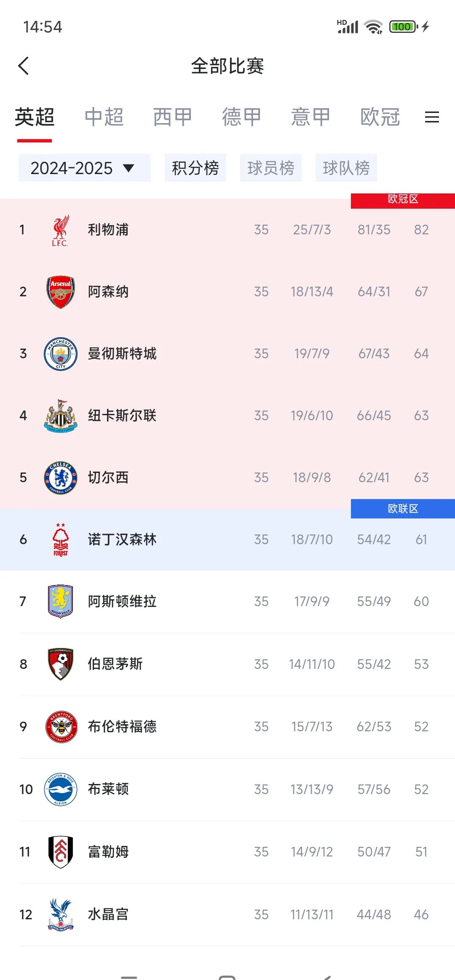Open the 球员榜 rankings

pyautogui.click(x=271, y=167)
